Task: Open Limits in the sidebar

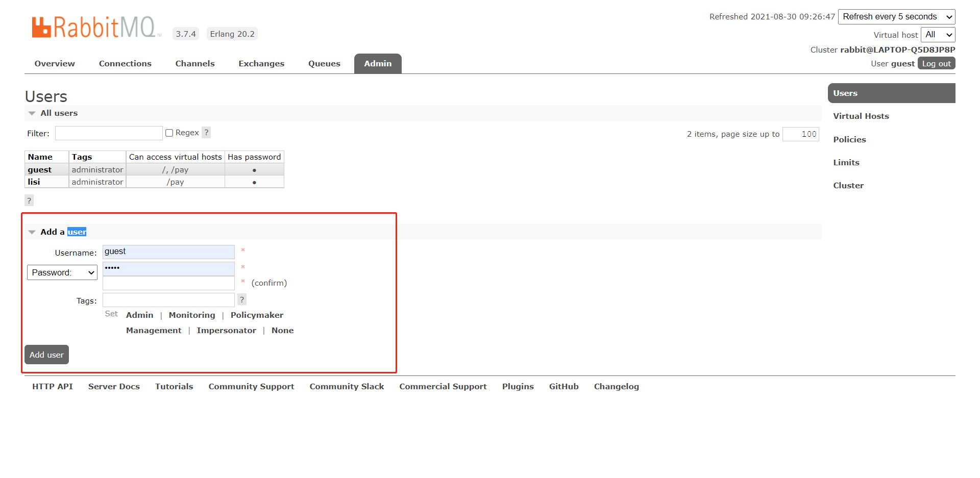Action: (846, 163)
